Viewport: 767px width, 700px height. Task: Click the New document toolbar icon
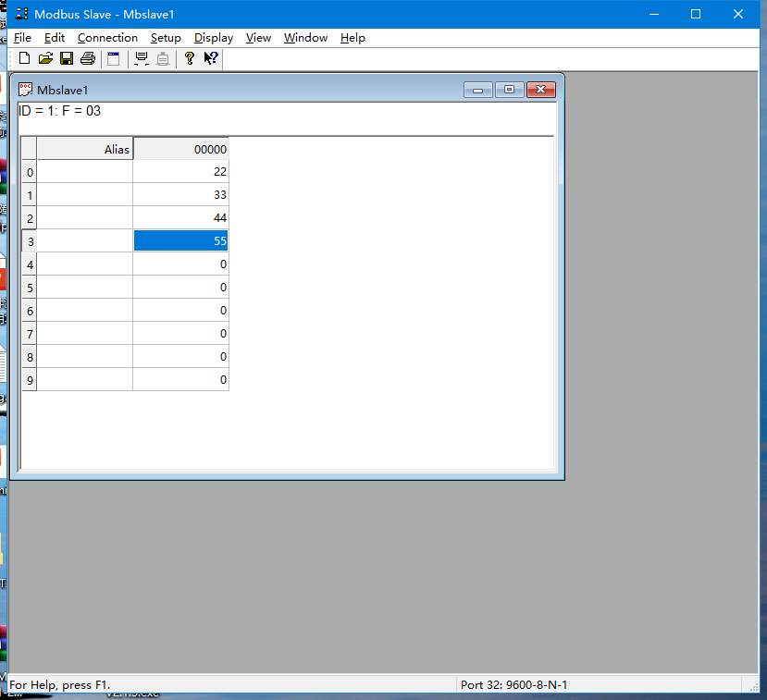coord(25,59)
